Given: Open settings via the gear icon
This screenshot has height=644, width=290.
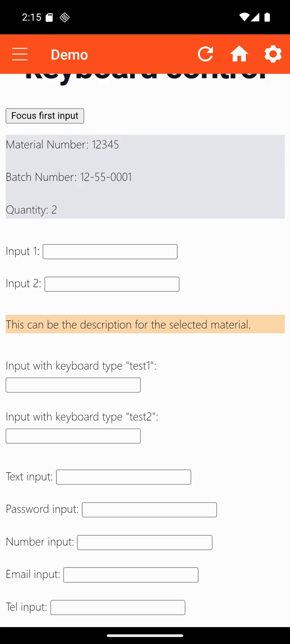Looking at the screenshot, I should coord(273,54).
